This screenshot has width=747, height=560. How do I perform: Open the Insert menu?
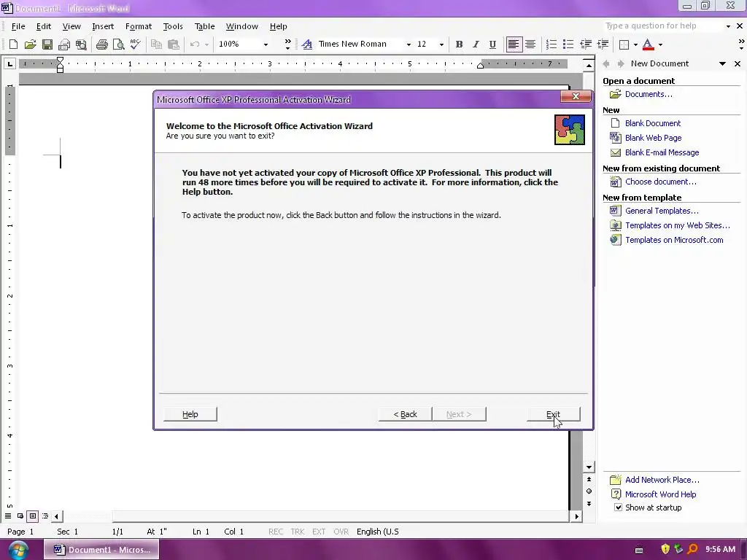point(103,26)
